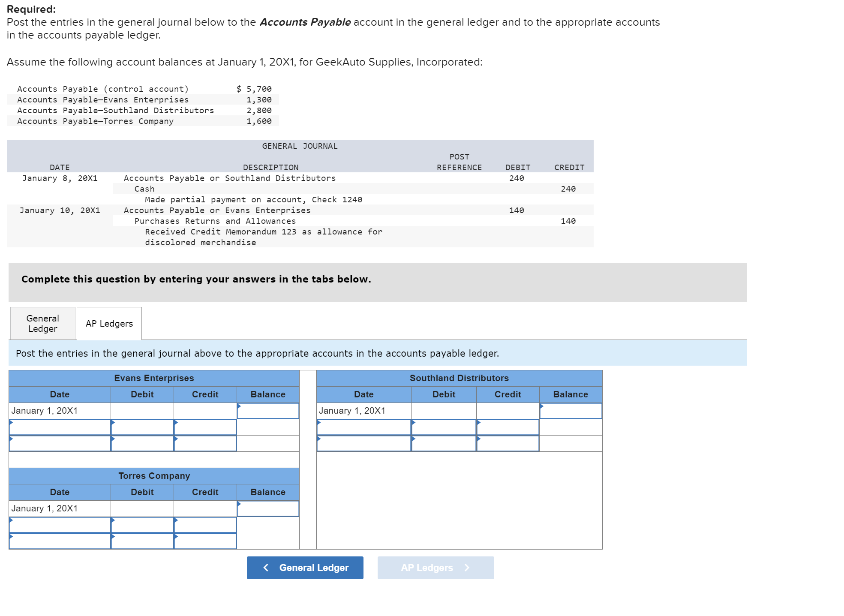
Task: Select the January 1 balance field for Evans Enterprises
Action: 267,411
